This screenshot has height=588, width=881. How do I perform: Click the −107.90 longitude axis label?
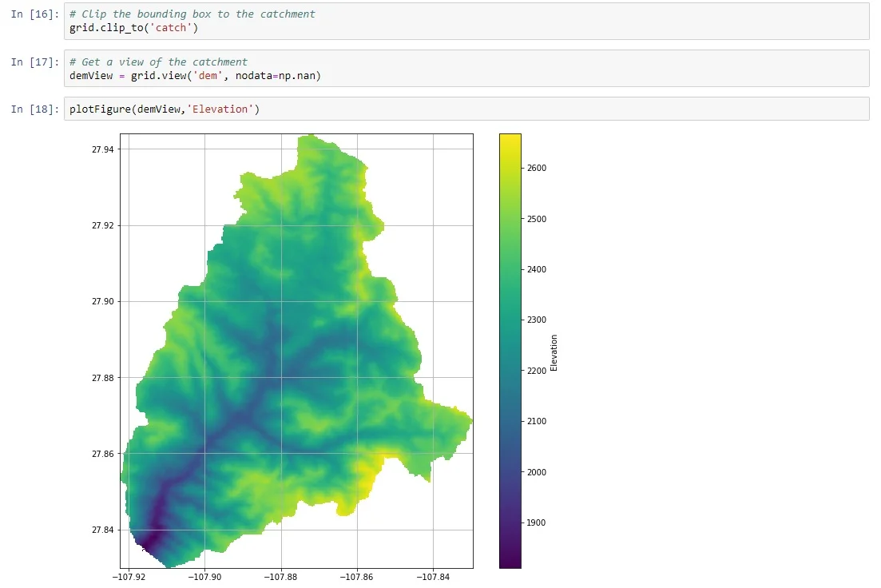204,577
